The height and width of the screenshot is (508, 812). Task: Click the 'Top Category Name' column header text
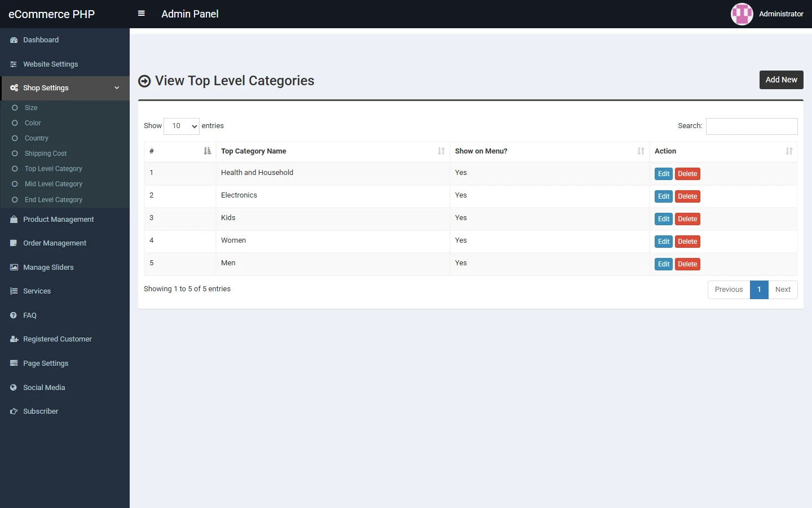point(254,151)
